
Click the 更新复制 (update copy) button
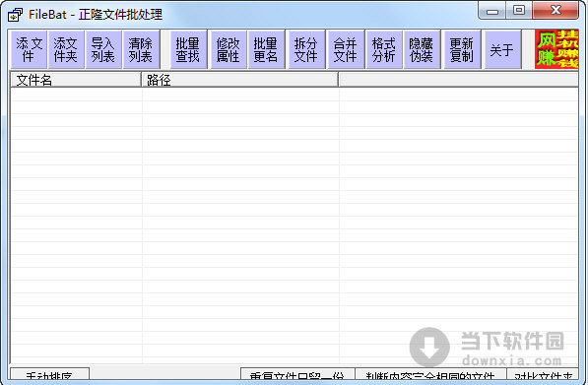tap(462, 49)
